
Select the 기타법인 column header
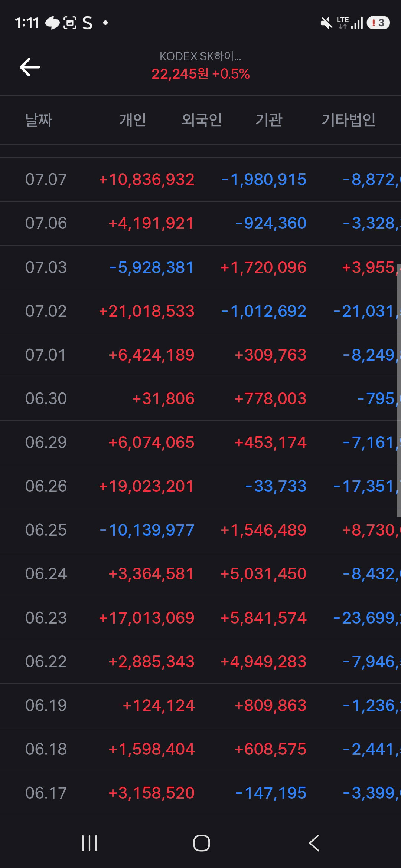click(x=348, y=120)
